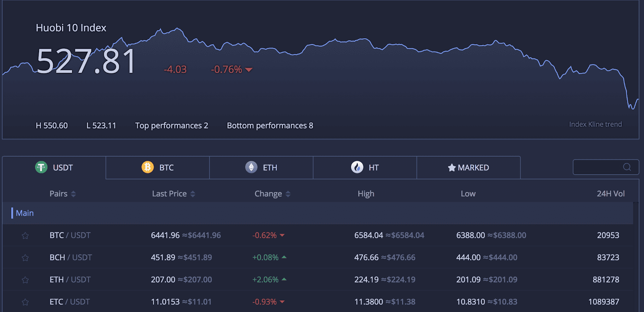The height and width of the screenshot is (312, 644).
Task: Click ETH high value 224.19
Action: pyautogui.click(x=366, y=279)
